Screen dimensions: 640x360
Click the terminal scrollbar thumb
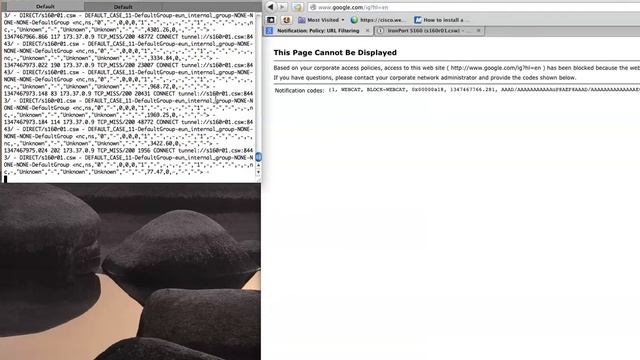pos(258,157)
